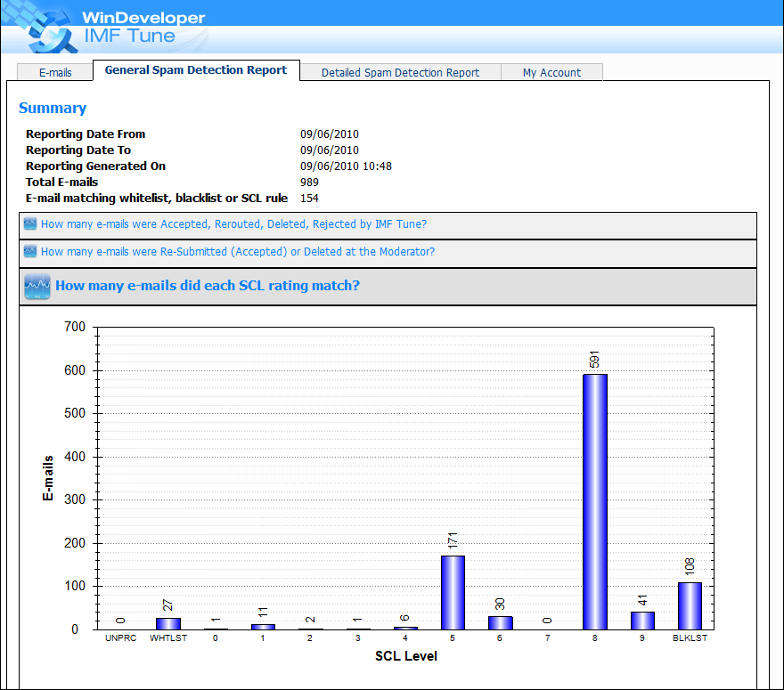Click the BLKLST bar in chart

[x=690, y=606]
